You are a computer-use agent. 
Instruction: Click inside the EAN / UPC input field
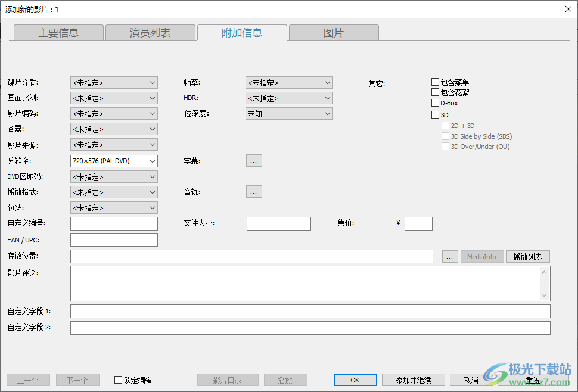click(114, 239)
